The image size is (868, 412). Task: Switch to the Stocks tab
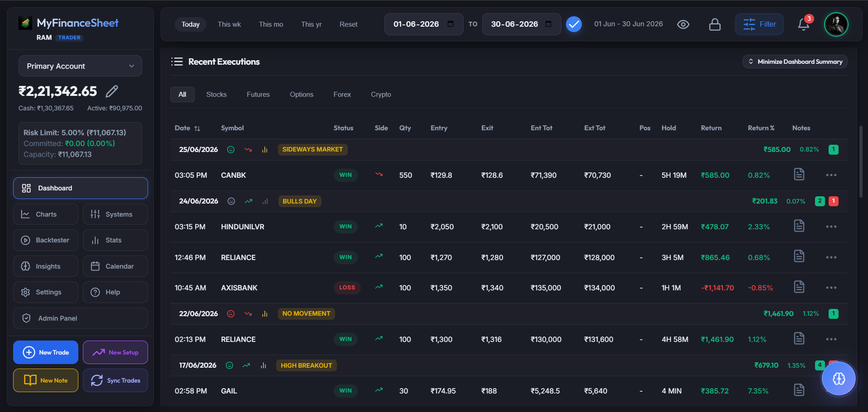[216, 95]
